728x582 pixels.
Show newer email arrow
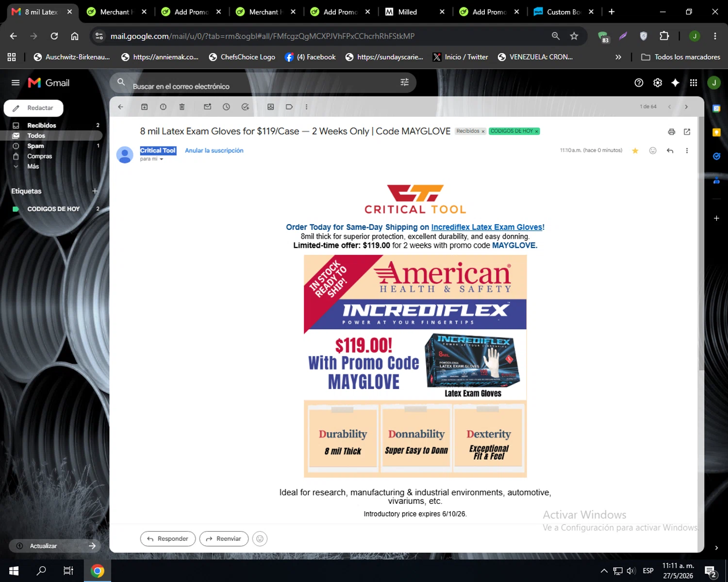(669, 107)
